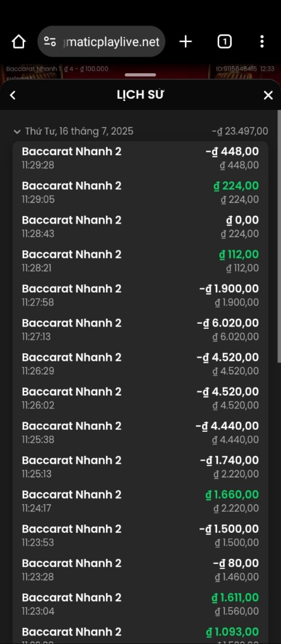Go back from the Lịch Sử panel

(13, 95)
